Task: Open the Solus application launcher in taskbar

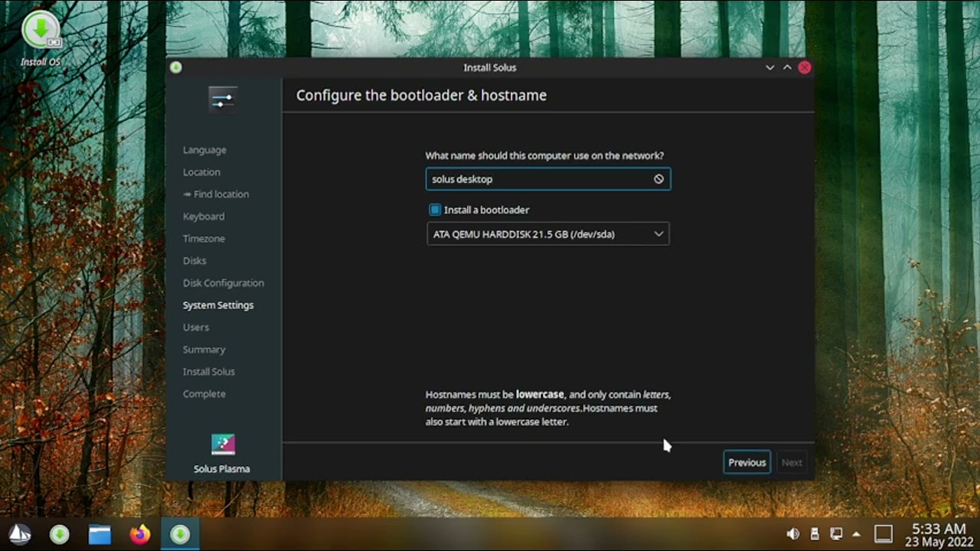Action: 19,534
